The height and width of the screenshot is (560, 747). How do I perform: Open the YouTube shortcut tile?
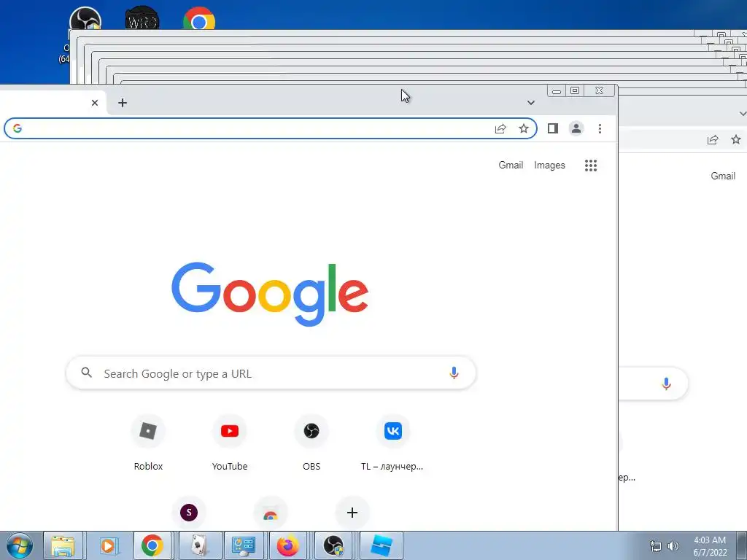click(230, 443)
